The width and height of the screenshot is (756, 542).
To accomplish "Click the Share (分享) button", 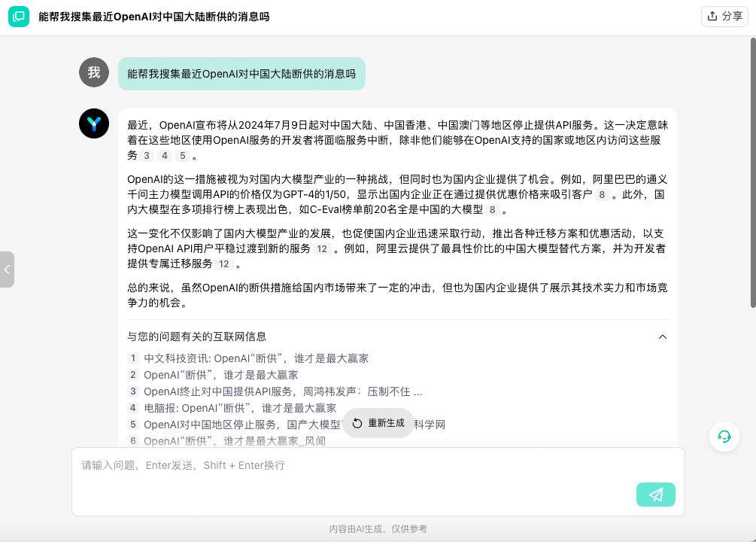I will click(x=724, y=17).
